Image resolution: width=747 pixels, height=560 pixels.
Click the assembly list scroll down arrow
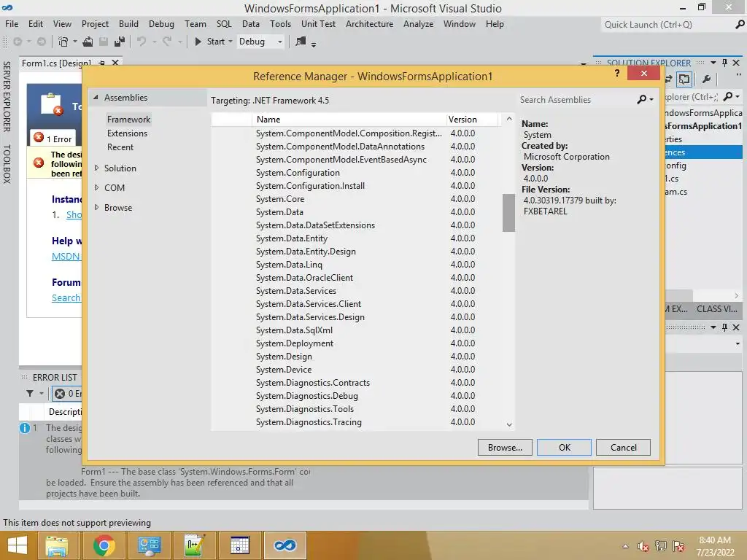point(508,424)
